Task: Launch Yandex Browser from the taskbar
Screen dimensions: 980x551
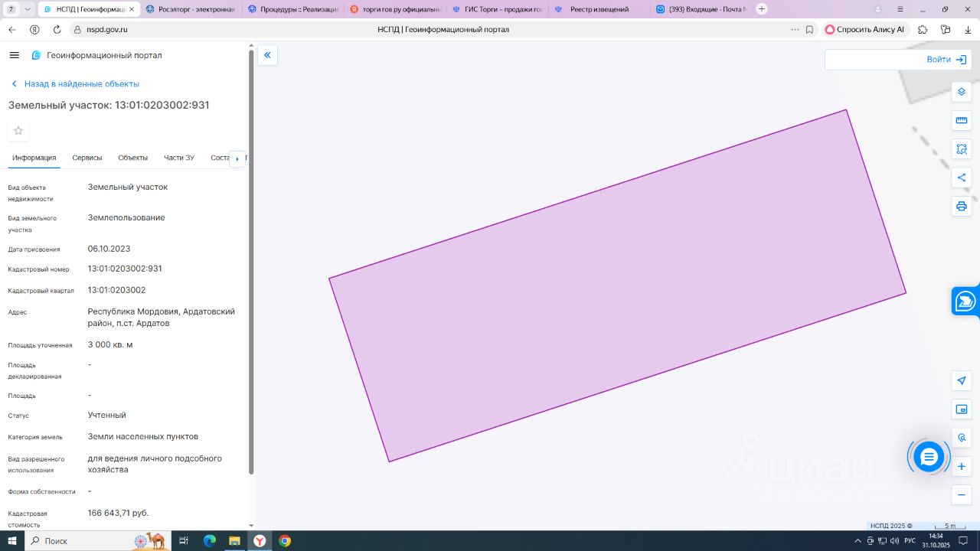Action: pos(260,541)
